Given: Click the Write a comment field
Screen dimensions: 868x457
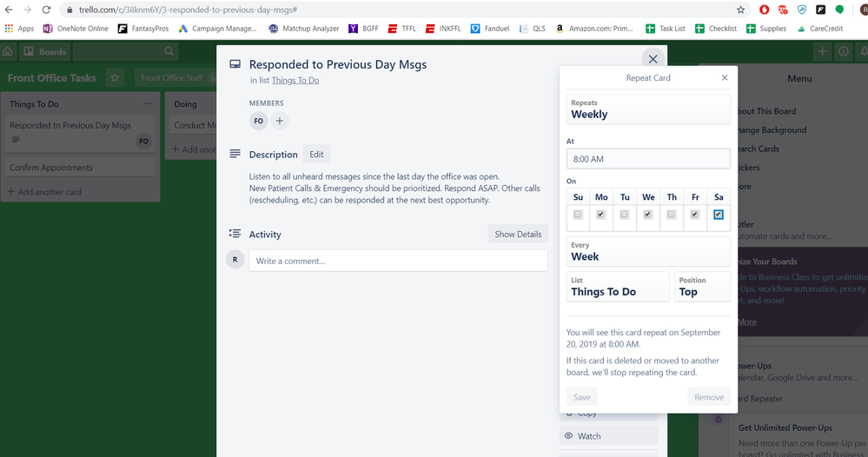Looking at the screenshot, I should pos(398,261).
